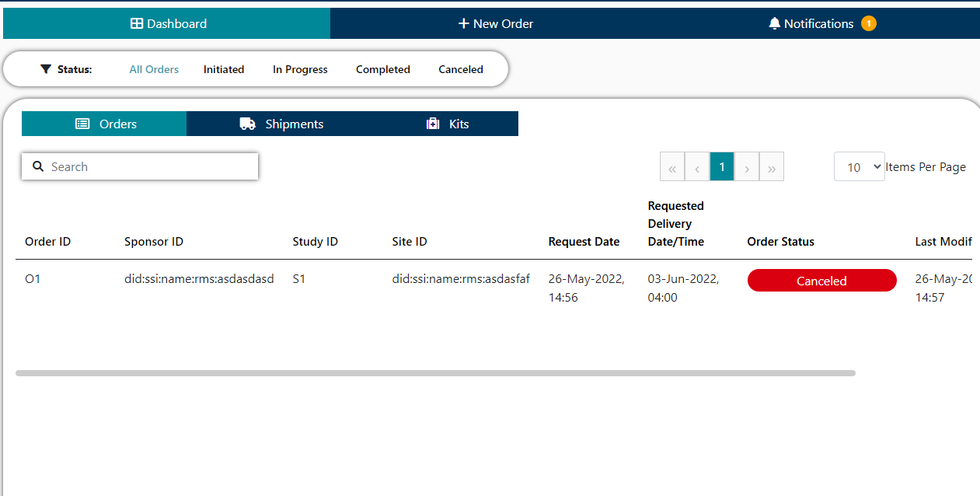Click the orange notification count badge
This screenshot has width=980, height=496.
point(870,23)
